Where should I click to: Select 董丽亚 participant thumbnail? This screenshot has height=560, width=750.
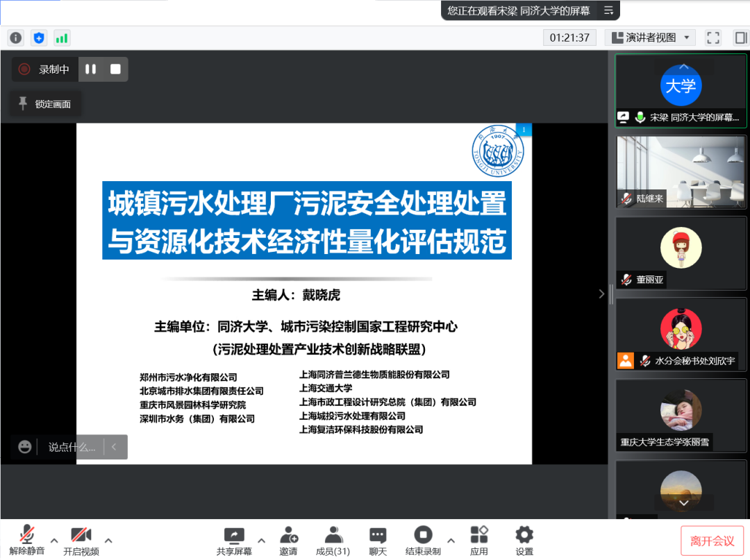681,253
